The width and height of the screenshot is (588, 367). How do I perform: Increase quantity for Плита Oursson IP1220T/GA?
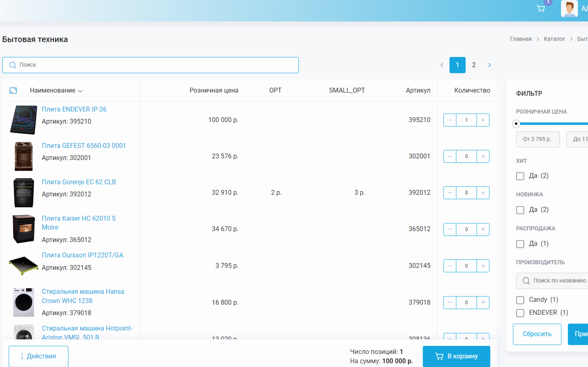(x=483, y=266)
